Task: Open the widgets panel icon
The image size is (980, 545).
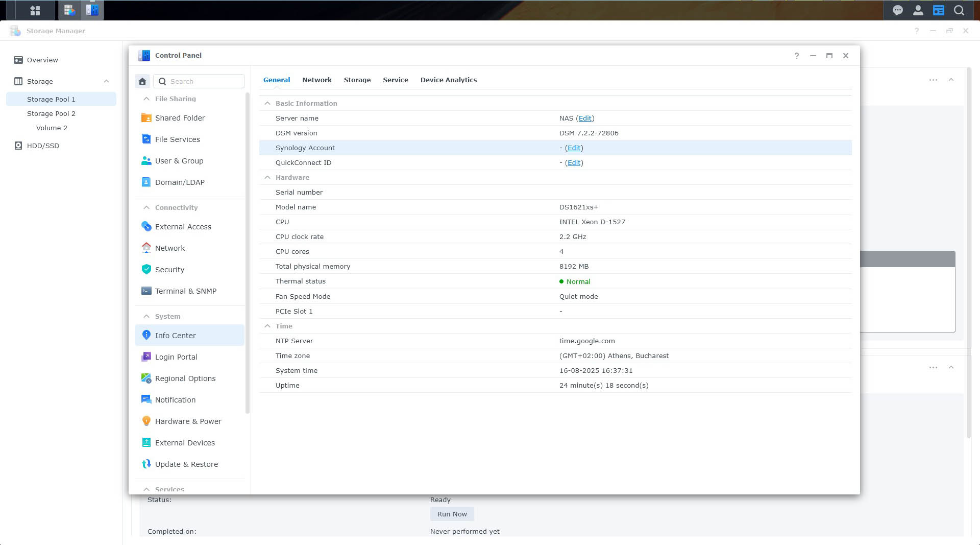Action: click(x=939, y=10)
